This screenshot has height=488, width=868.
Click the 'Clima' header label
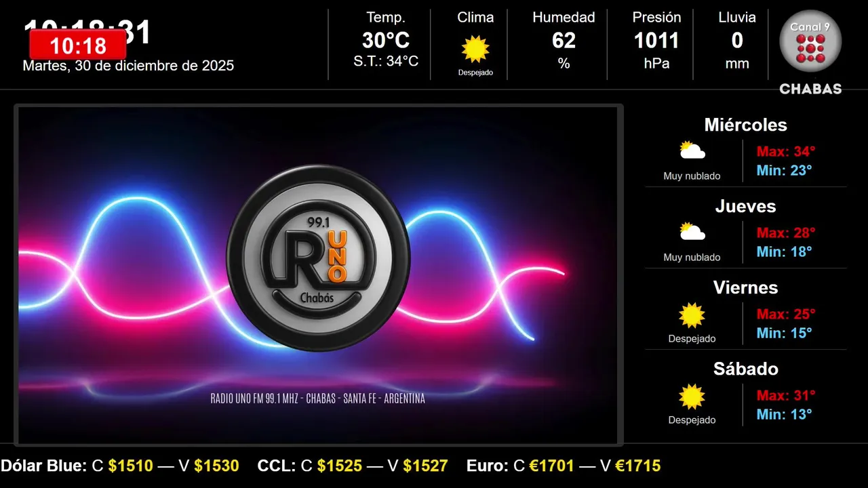point(475,18)
